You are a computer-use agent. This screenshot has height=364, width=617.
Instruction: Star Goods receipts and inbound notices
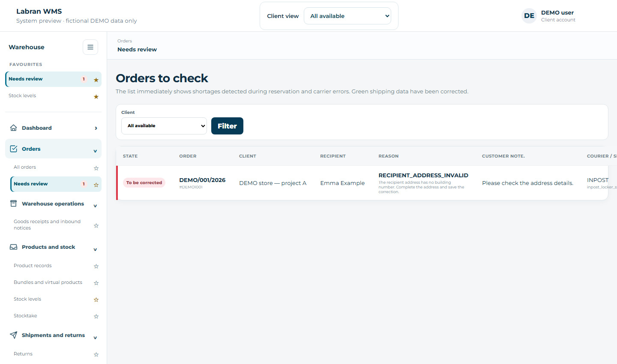(x=96, y=225)
